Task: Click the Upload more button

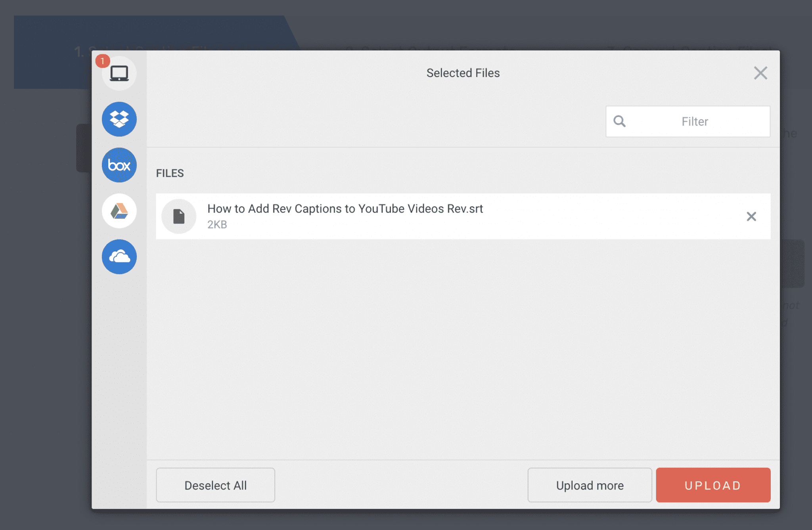Action: click(x=589, y=485)
